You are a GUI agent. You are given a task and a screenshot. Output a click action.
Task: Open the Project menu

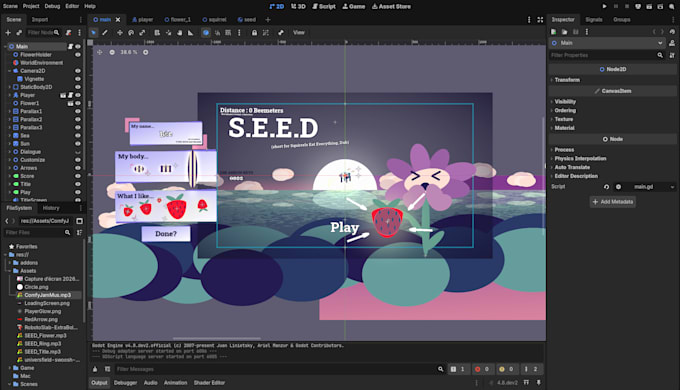(x=31, y=6)
